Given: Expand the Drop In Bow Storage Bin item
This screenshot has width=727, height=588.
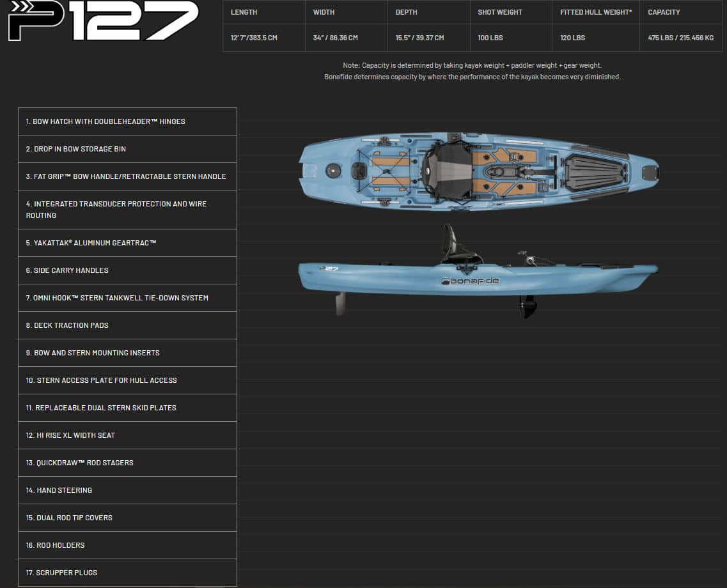Looking at the screenshot, I should click(x=127, y=148).
